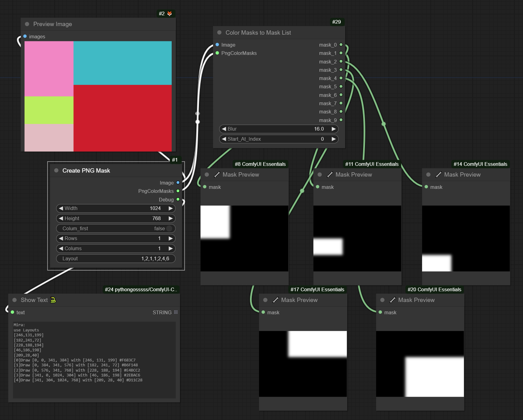
Task: Decrease Blur value with left arrow
Action: coord(224,129)
